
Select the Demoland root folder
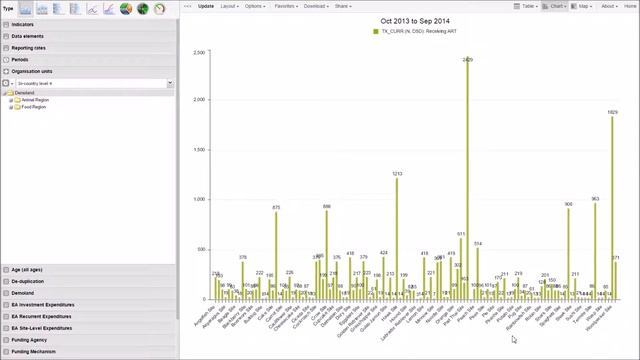click(24, 93)
